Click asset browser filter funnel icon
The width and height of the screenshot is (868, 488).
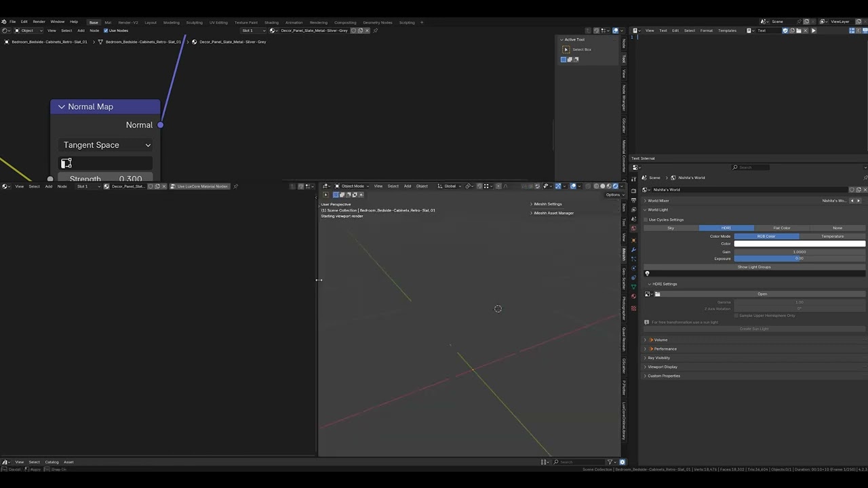pos(610,462)
